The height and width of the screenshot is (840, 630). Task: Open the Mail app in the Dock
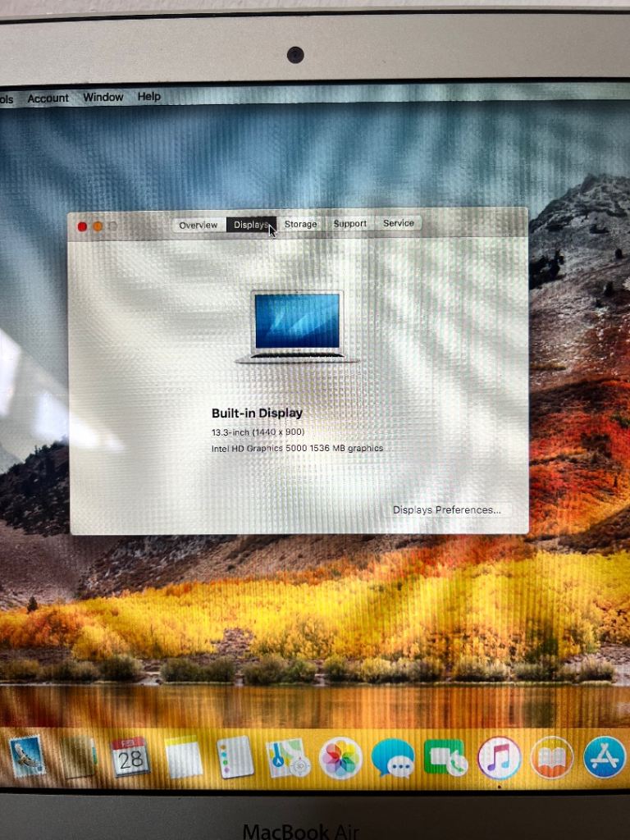click(x=27, y=757)
